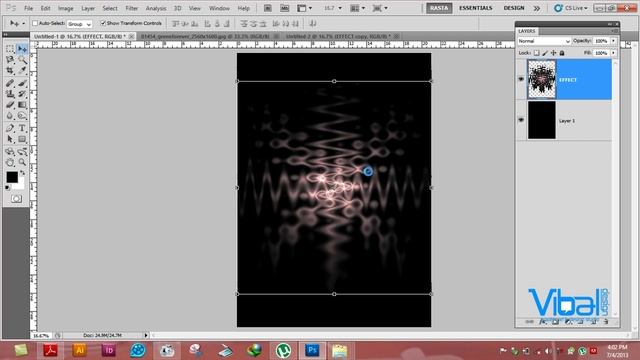Open the View Extras dropdown
This screenshot has width=640, height=360.
tap(304, 8)
